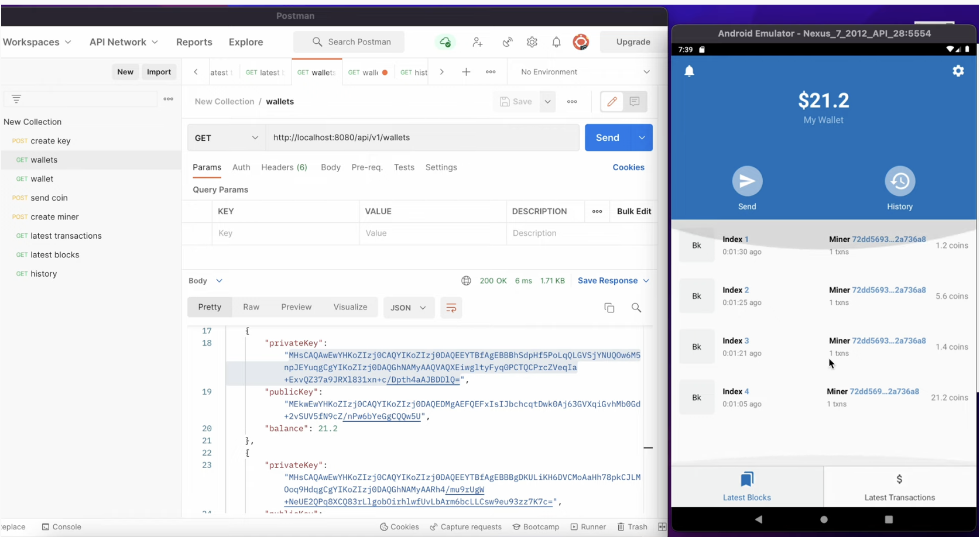This screenshot has height=537, width=980.
Task: Expand the Save button dropdown arrow
Action: (547, 102)
